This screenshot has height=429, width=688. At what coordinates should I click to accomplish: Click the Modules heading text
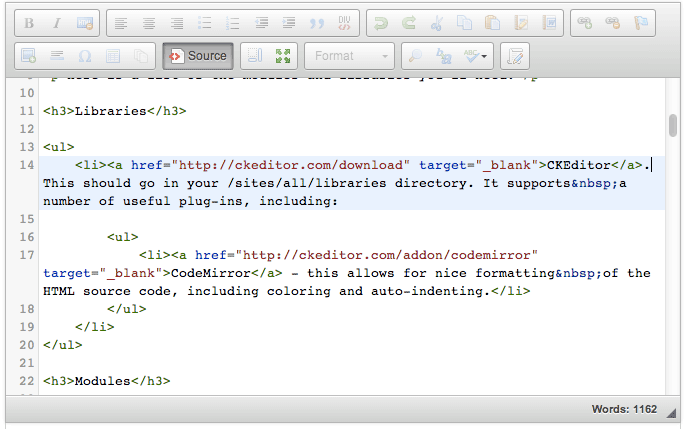[103, 381]
